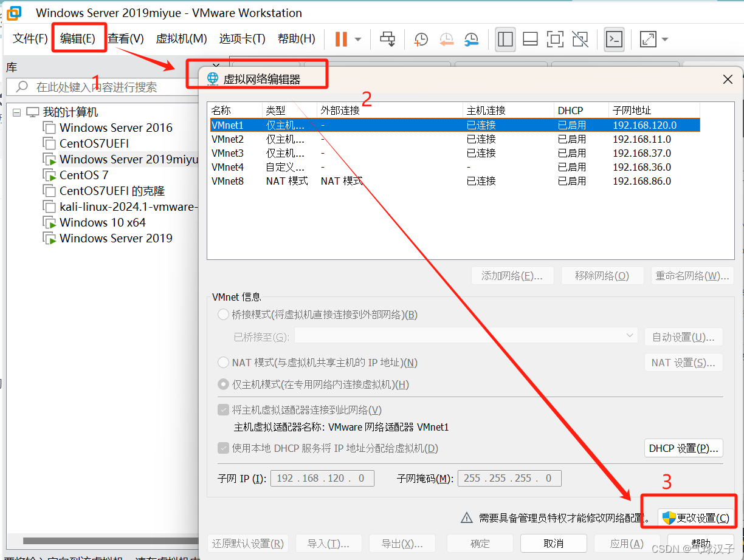This screenshot has width=744, height=560.
Task: Select the 桥接模式 radio button
Action: [224, 315]
